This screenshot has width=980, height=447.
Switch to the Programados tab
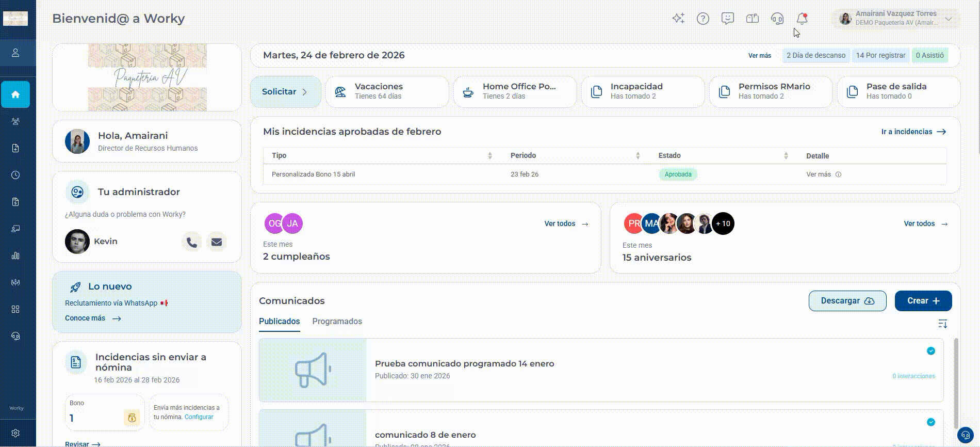point(337,322)
